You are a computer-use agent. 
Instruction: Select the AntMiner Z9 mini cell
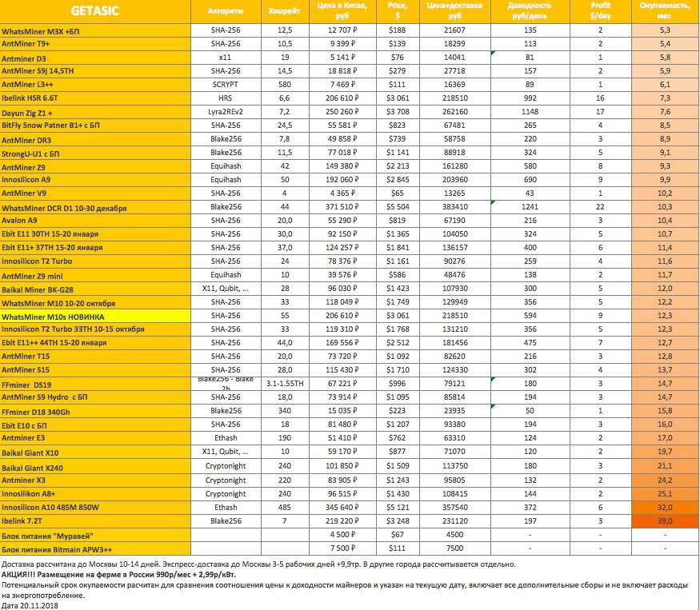[95, 275]
